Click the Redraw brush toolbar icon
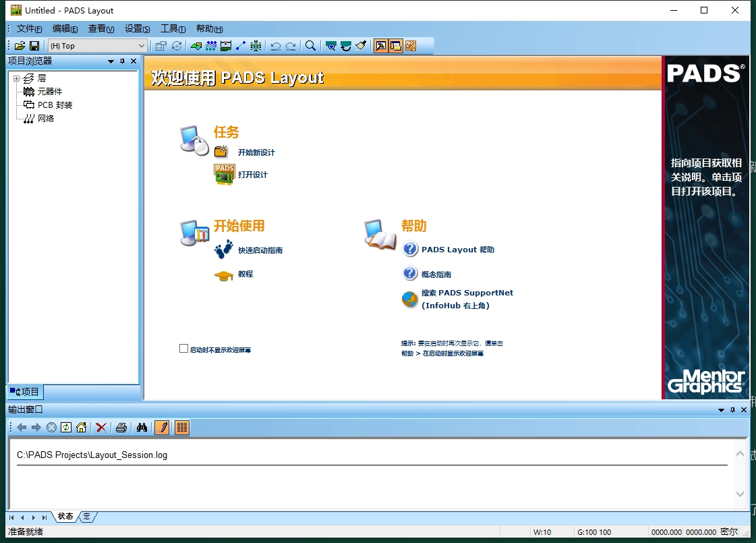 click(x=361, y=46)
